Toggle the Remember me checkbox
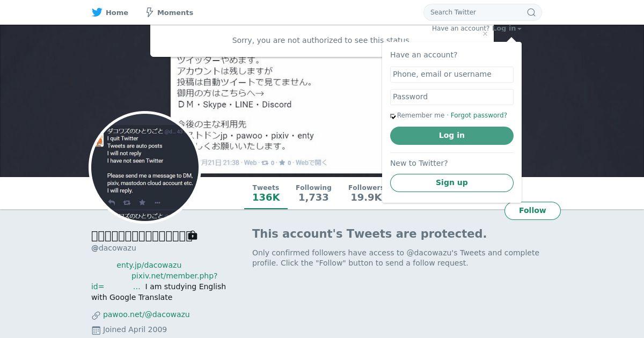This screenshot has height=338, width=644. click(393, 116)
